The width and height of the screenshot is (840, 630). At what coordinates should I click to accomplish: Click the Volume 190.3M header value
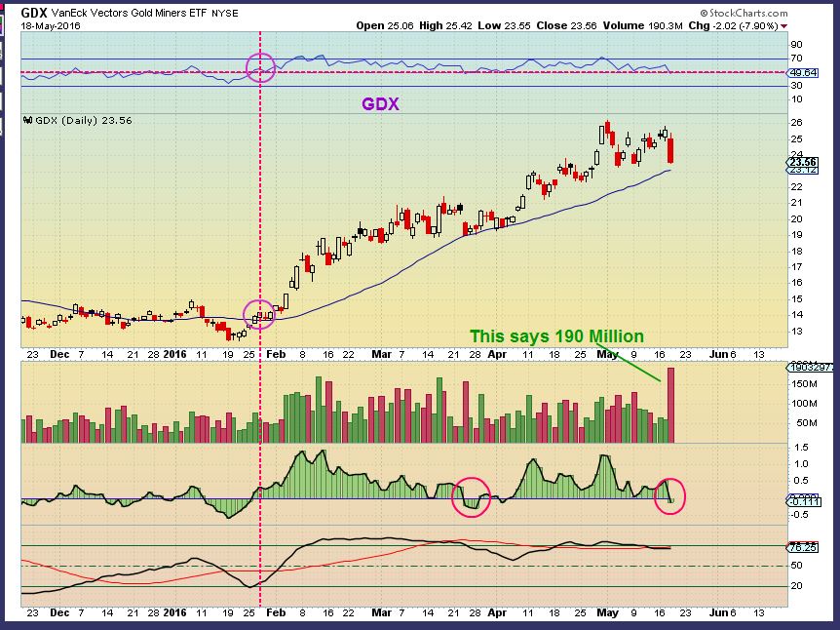642,25
